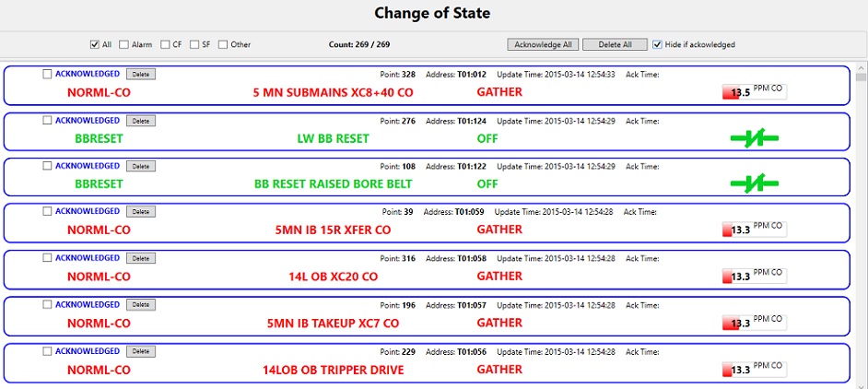The height and width of the screenshot is (389, 868).
Task: Delete the BB RESET RAISED BORE BELT entry
Action: point(141,166)
